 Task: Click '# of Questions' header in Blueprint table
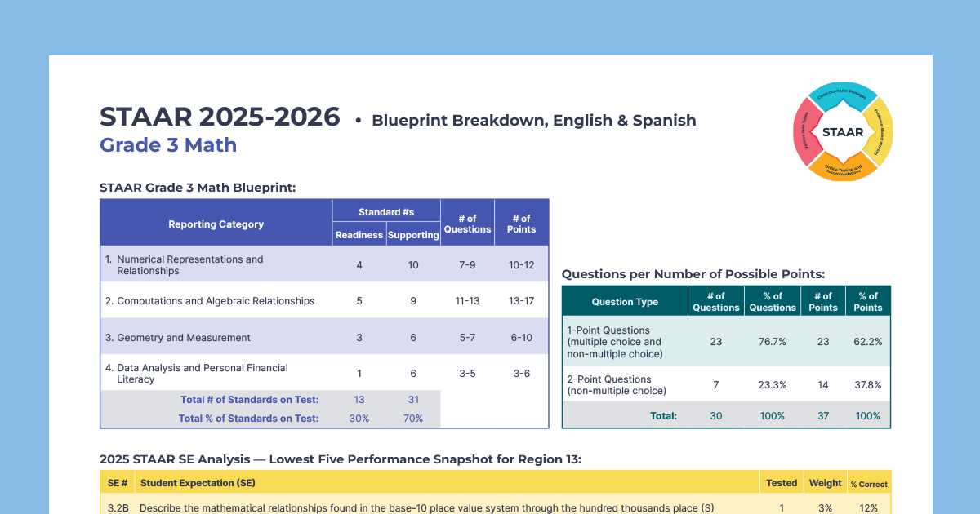pyautogui.click(x=467, y=224)
